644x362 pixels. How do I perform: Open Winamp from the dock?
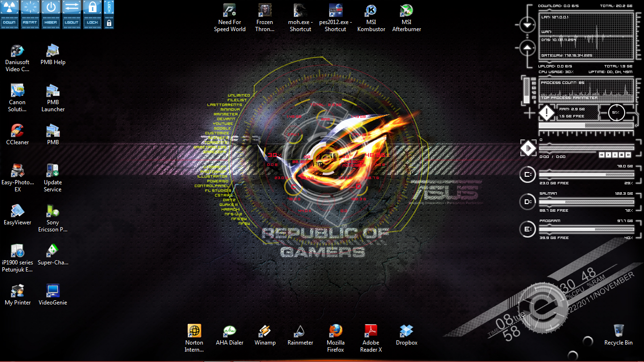coord(264,331)
